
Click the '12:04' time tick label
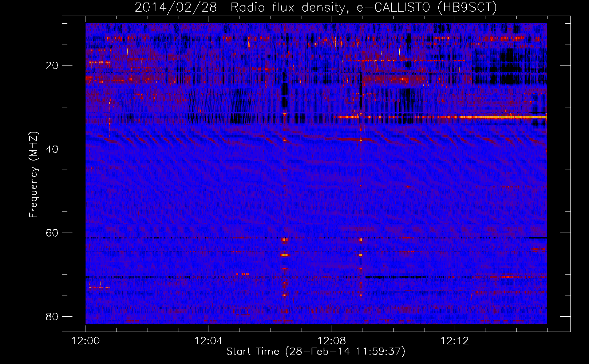tap(209, 341)
